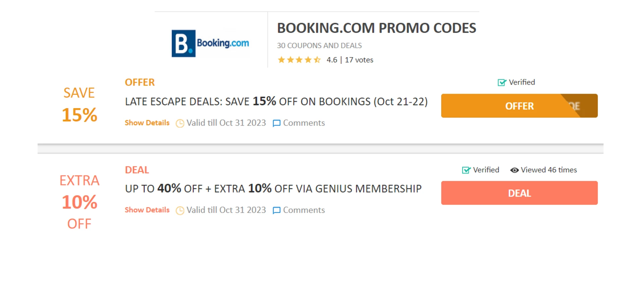Open the Comments speech bubble for the 15% offer
Viewport: 644px width, 301px height.
point(276,123)
